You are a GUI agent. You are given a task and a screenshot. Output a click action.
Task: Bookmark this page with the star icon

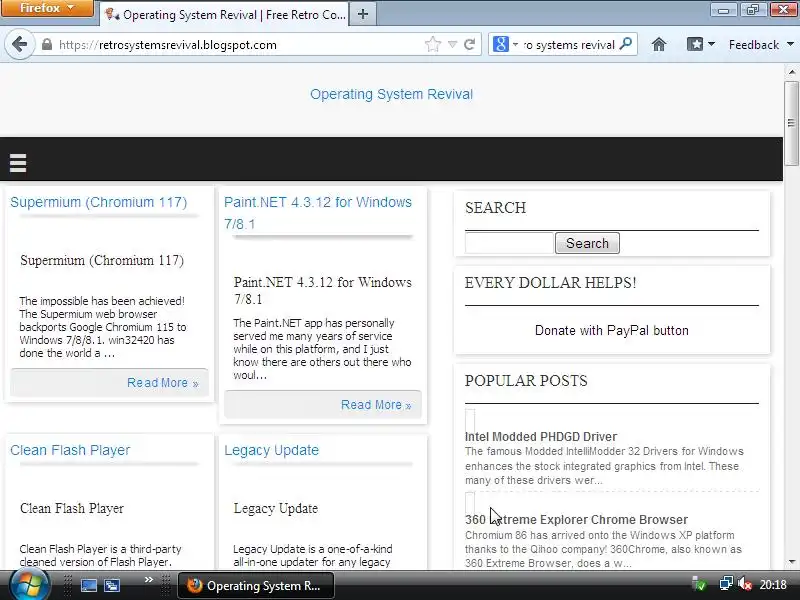tap(433, 45)
